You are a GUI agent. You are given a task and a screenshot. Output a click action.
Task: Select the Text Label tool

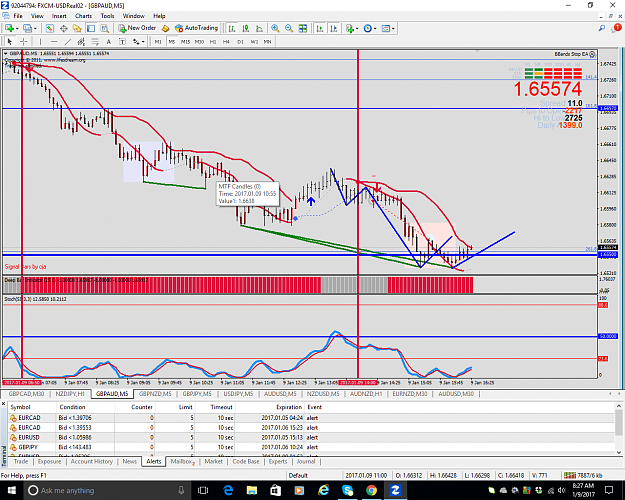tap(122, 41)
